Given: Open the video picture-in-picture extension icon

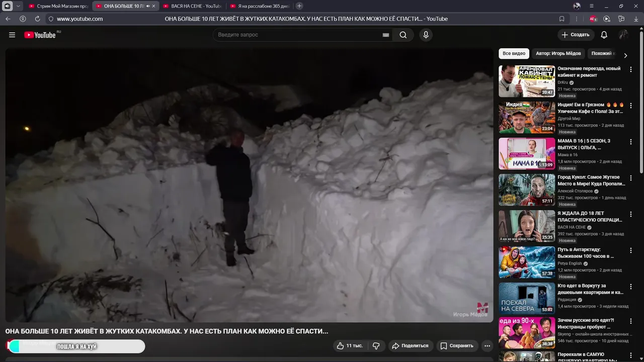Looking at the screenshot, I should tap(607, 19).
